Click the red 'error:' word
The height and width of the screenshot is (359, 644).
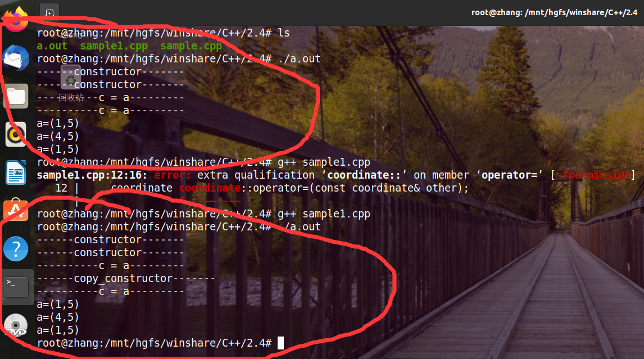click(172, 175)
